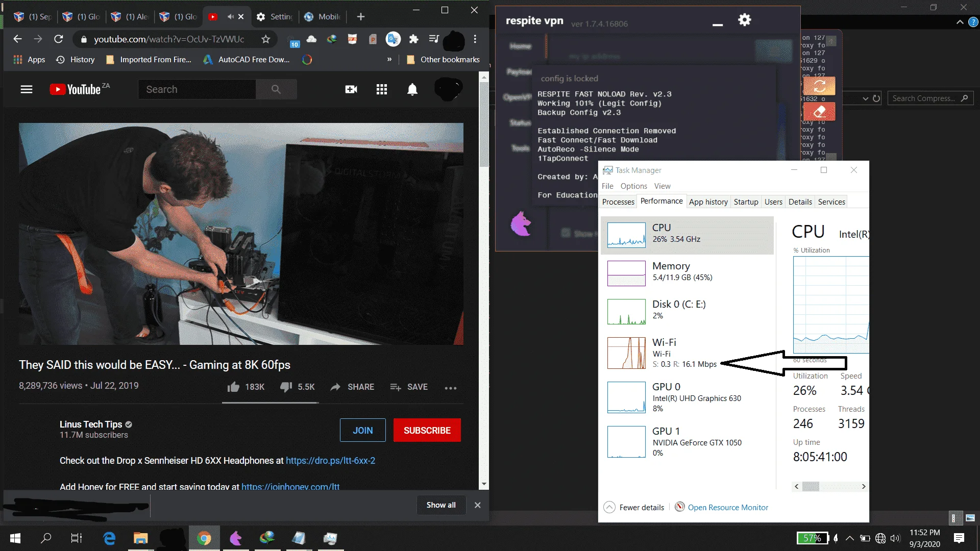Switch to the Users tab

(773, 202)
